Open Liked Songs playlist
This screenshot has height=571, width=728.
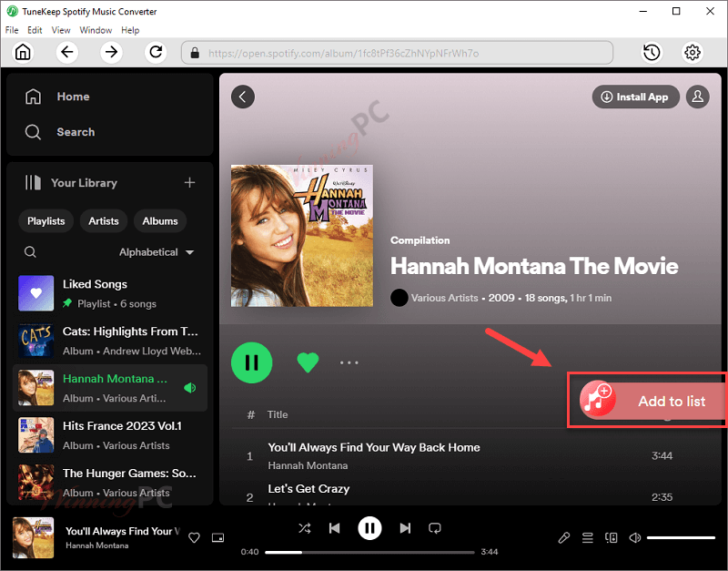[x=110, y=293]
